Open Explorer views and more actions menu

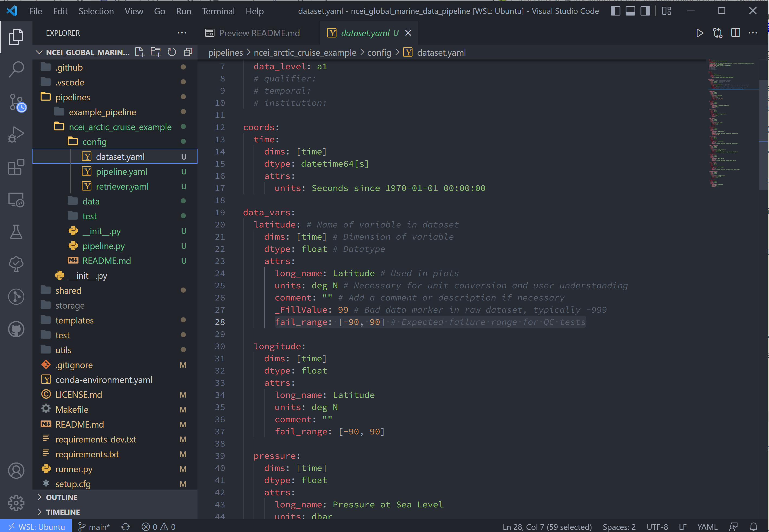(x=182, y=33)
